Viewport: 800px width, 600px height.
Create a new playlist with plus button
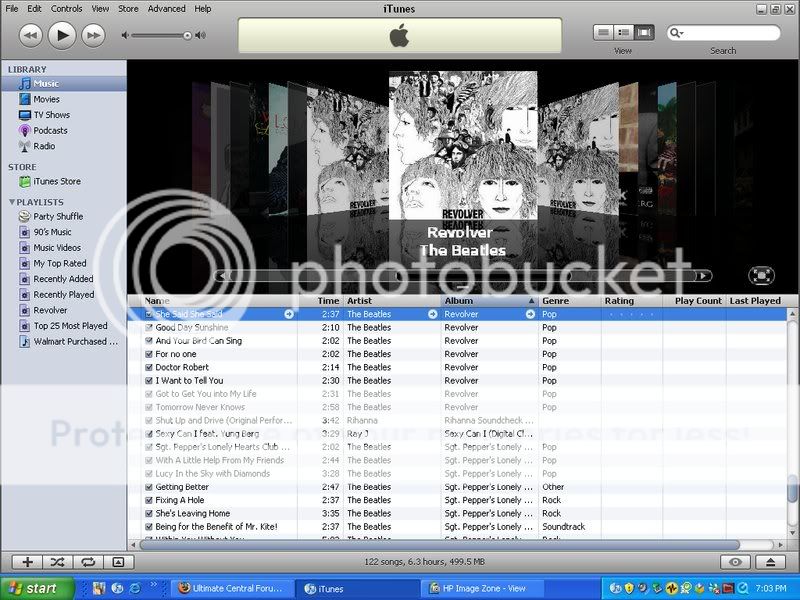pos(27,562)
